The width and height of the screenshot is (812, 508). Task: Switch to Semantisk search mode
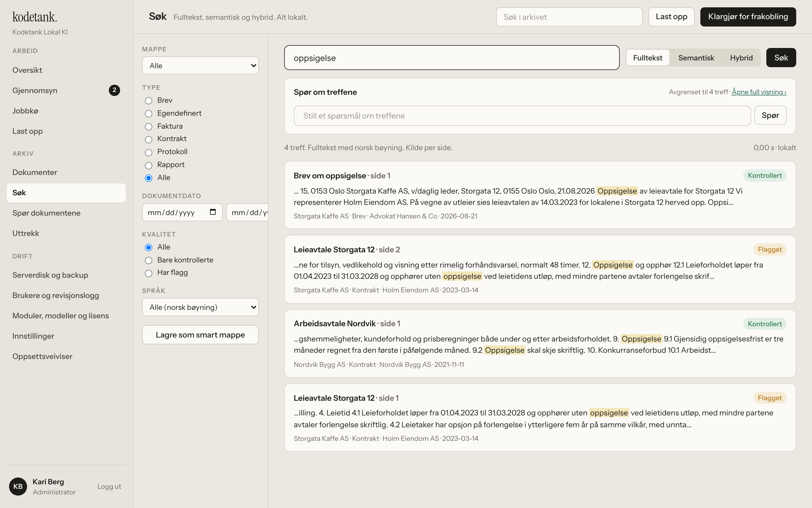tap(696, 58)
